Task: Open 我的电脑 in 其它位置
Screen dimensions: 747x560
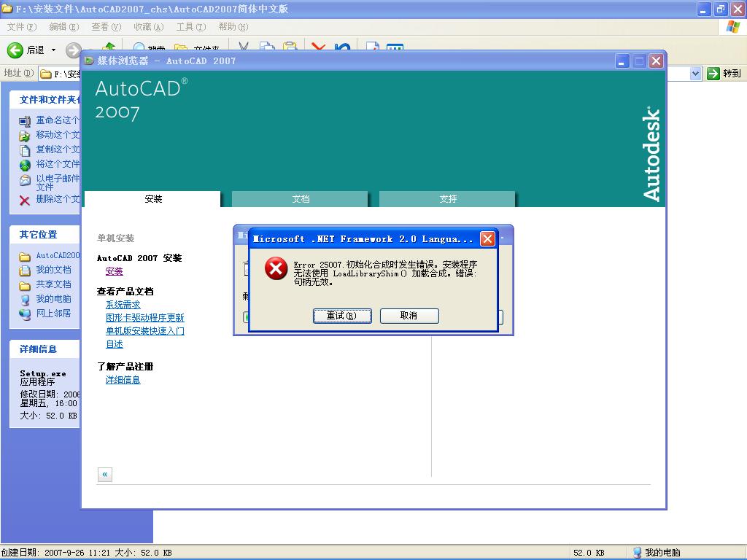Action: click(x=45, y=299)
